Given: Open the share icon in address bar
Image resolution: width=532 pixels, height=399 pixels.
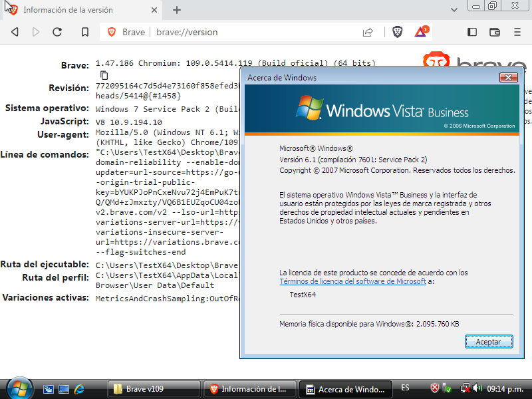Looking at the screenshot, I should [368, 32].
